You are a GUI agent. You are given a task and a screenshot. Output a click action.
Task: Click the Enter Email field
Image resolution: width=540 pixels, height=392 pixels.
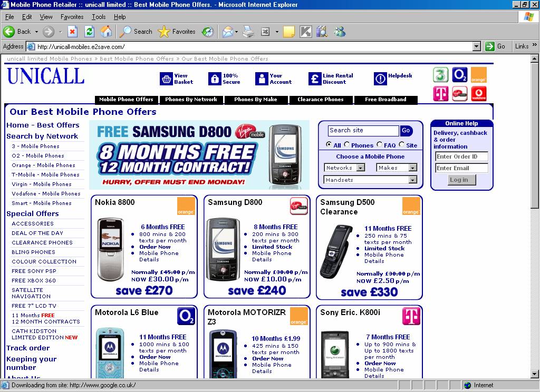461,168
